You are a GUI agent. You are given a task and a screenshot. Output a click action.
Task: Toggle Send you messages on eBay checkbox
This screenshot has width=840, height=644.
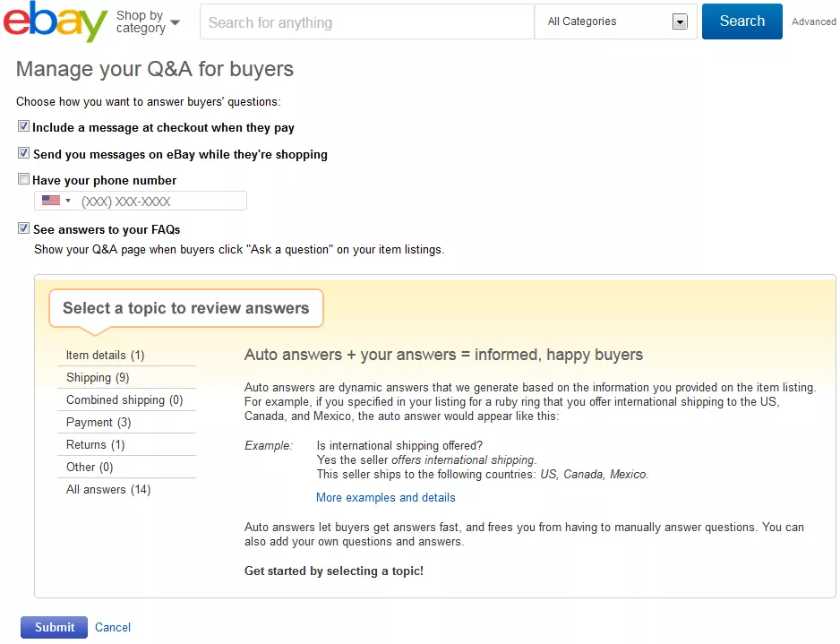(24, 153)
